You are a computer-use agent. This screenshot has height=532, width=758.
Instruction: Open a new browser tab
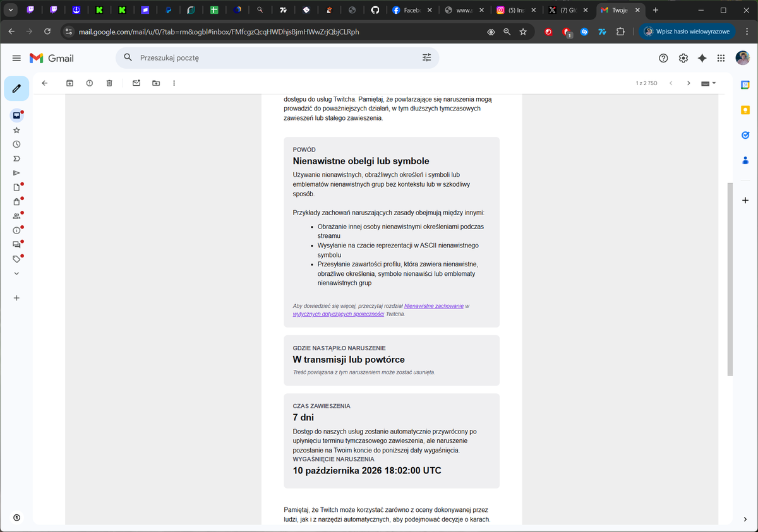[656, 10]
